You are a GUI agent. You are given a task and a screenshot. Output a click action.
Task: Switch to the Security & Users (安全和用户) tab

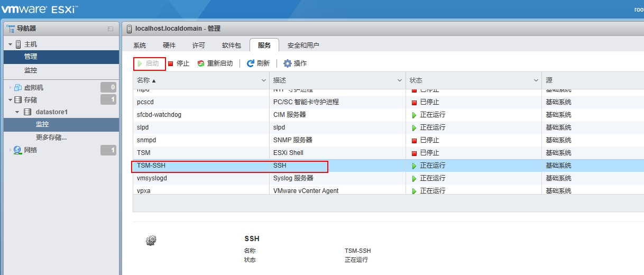tap(303, 45)
